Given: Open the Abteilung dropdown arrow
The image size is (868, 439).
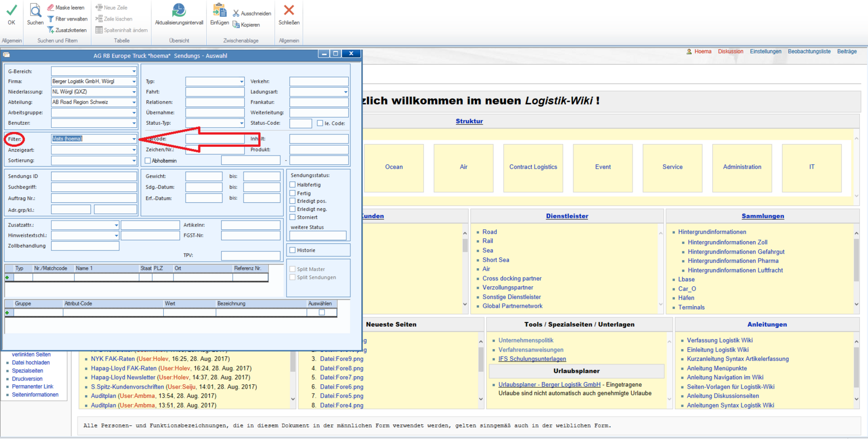Looking at the screenshot, I should 134,102.
